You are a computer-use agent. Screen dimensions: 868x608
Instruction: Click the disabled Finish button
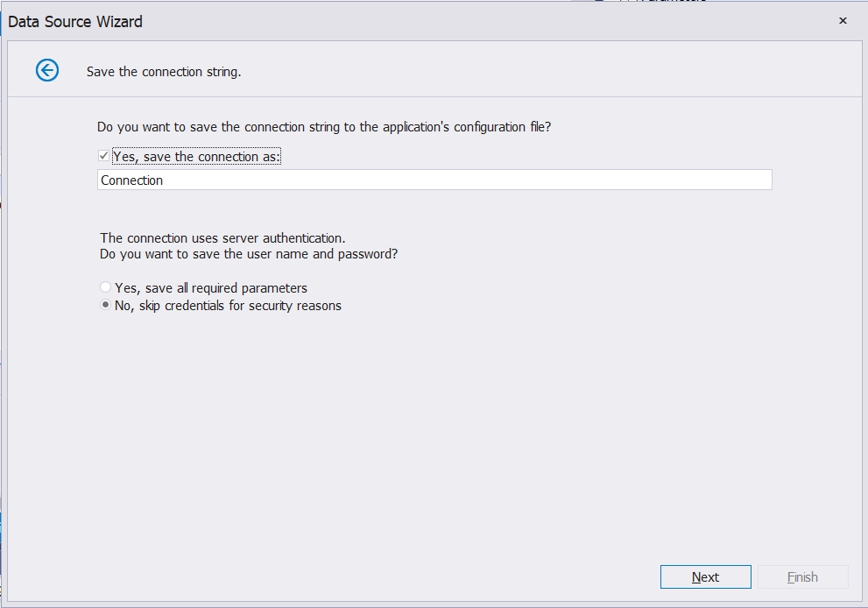[801, 576]
